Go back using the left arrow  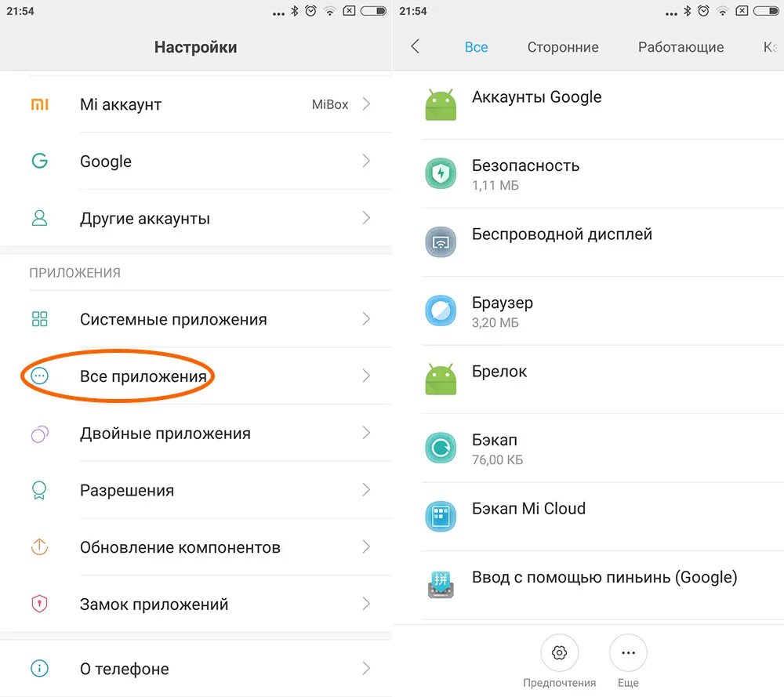click(x=415, y=46)
